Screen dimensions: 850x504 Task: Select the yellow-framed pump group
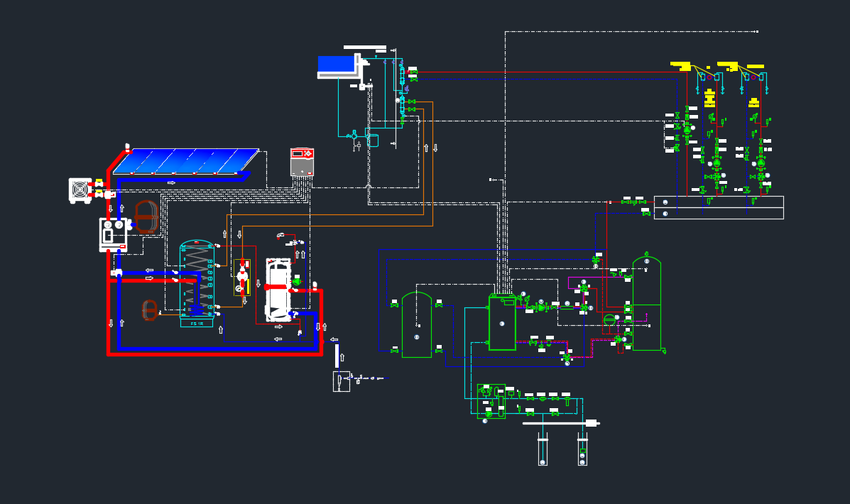pyautogui.click(x=243, y=278)
